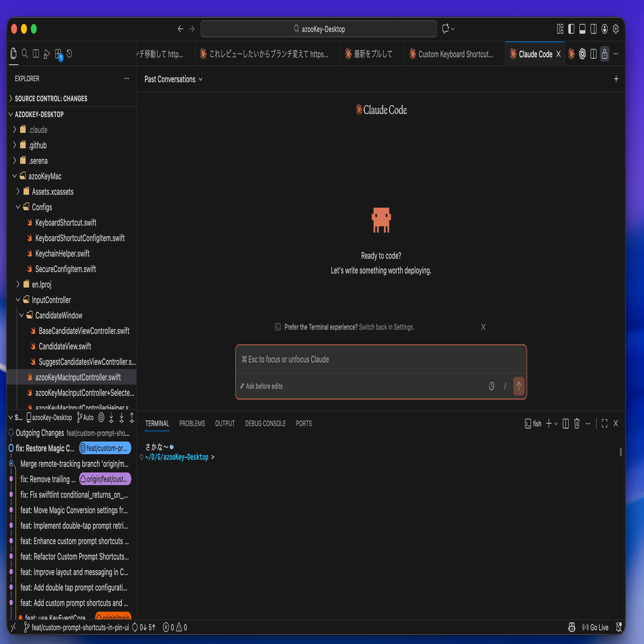Click the Push icon in source control graph
Screen dimensions: 644x644
132,418
